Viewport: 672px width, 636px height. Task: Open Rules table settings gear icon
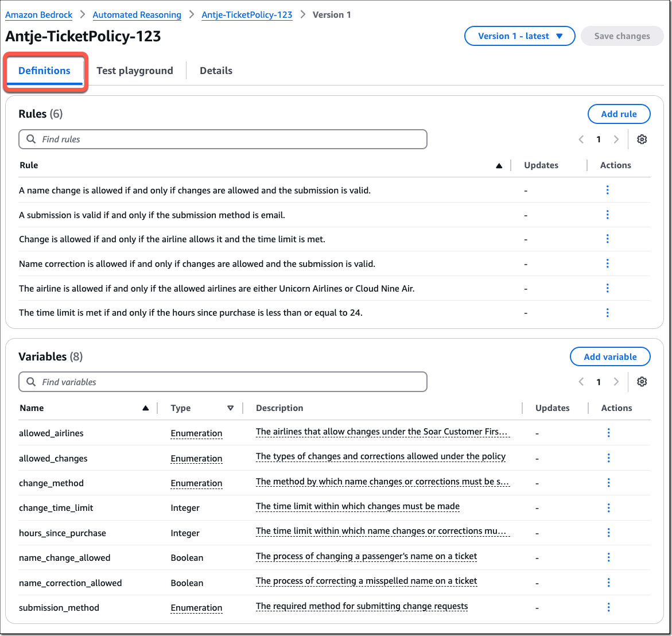coord(642,139)
